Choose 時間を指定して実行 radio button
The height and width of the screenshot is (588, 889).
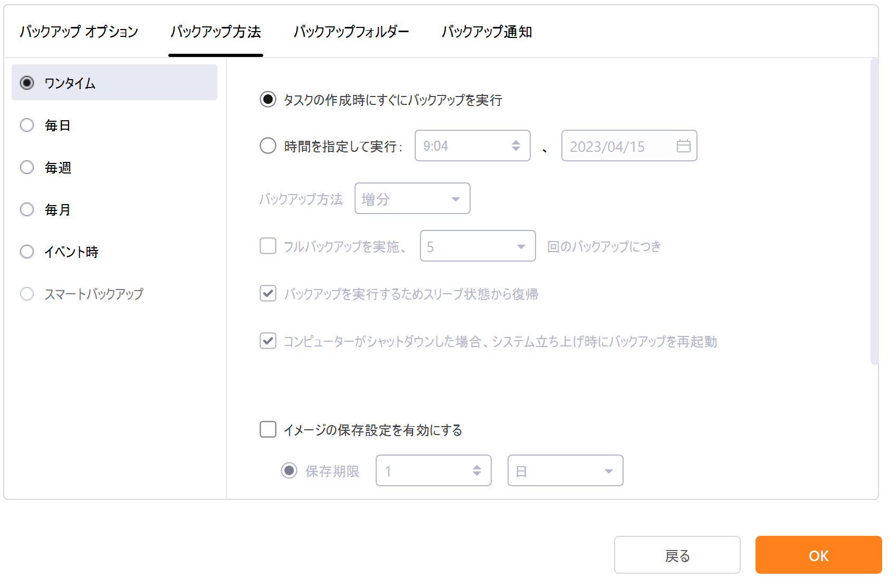tap(268, 146)
